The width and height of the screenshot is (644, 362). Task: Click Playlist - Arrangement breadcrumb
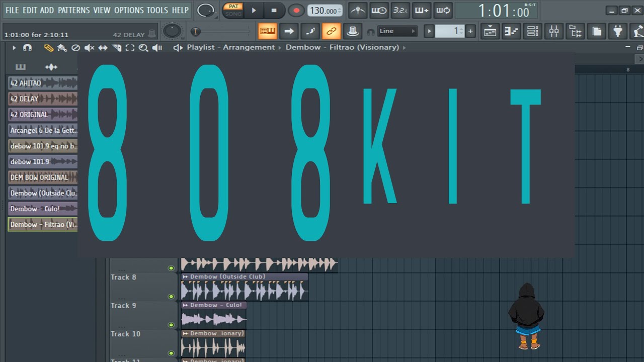coord(231,47)
